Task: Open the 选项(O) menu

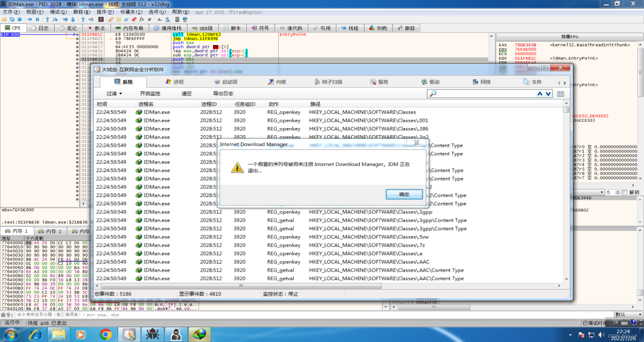Action: [157, 12]
